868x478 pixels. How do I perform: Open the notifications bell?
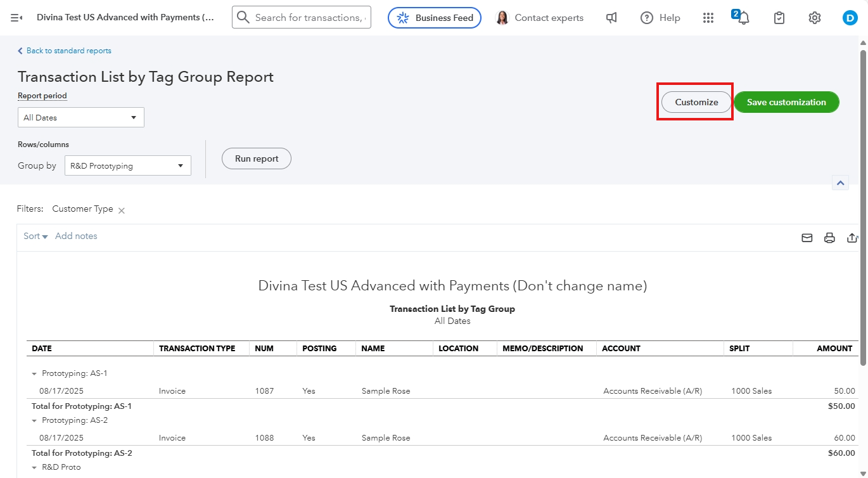click(743, 18)
